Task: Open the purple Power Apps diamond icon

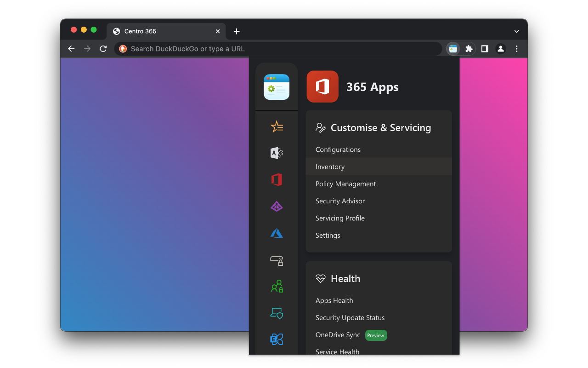Action: click(277, 207)
